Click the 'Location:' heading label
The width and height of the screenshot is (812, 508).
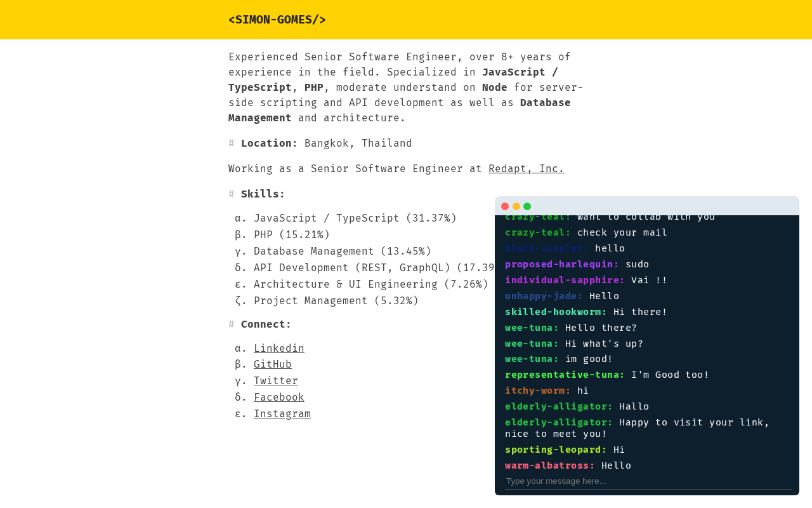coord(270,144)
